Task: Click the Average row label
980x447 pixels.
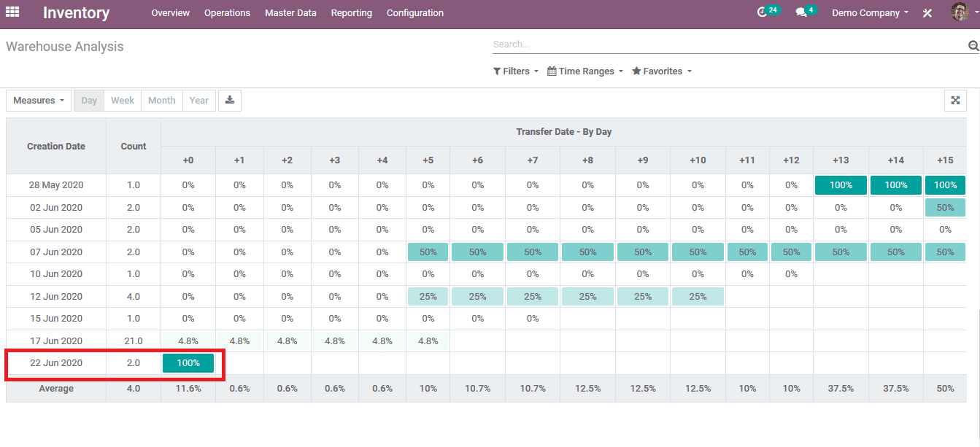Action: click(x=56, y=389)
